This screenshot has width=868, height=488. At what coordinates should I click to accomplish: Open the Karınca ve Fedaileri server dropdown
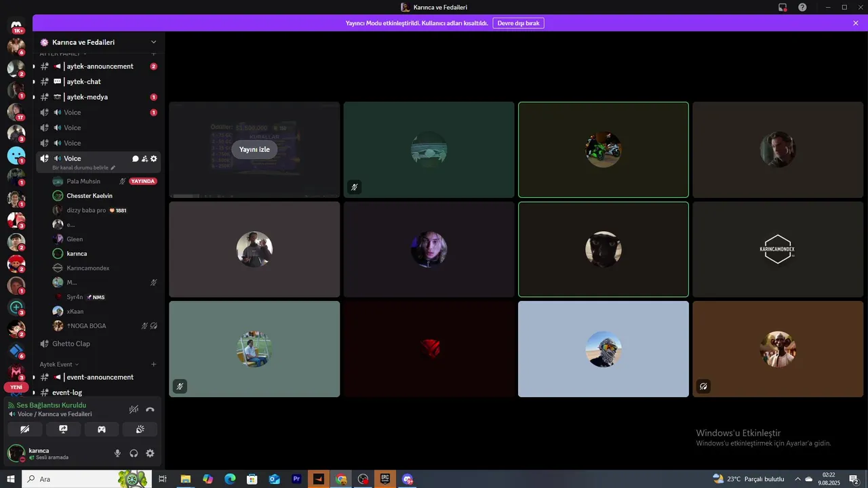tap(98, 42)
